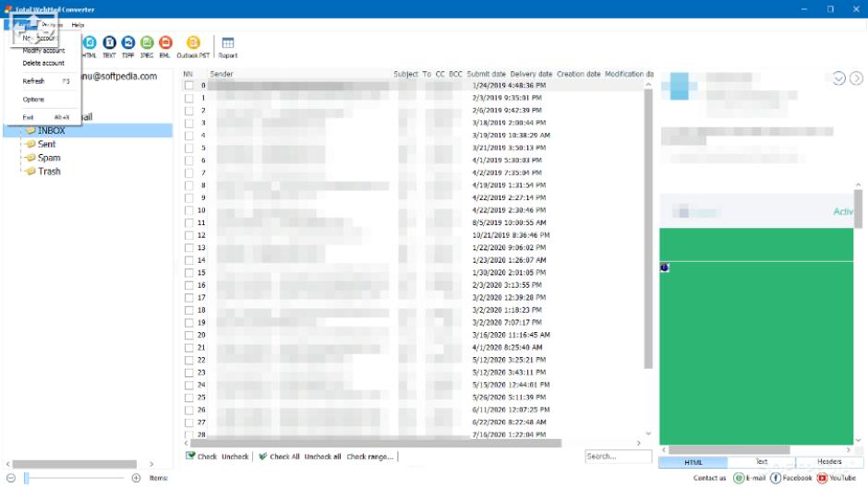Tick the checkbox for message 5
Screen dimensions: 868x488
pyautogui.click(x=189, y=148)
